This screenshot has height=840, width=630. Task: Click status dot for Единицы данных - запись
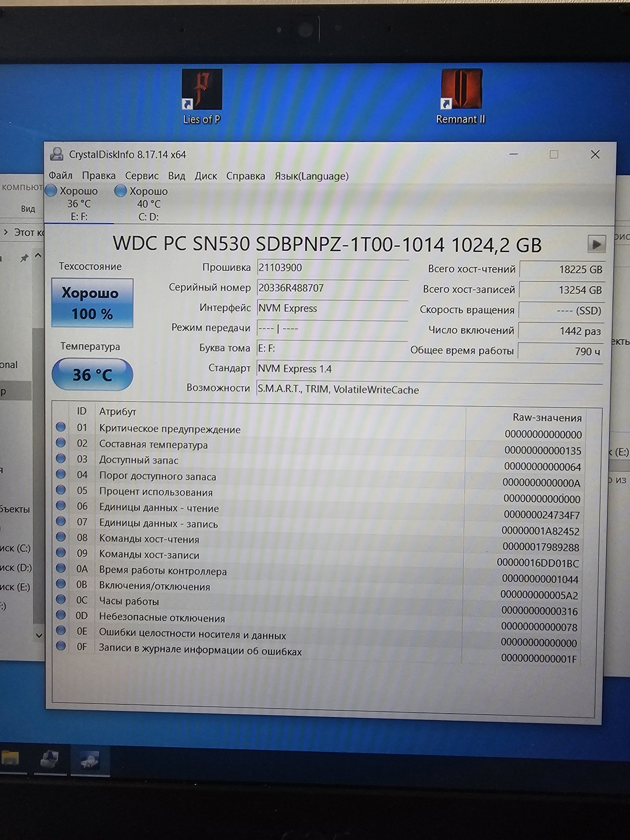[x=61, y=521]
